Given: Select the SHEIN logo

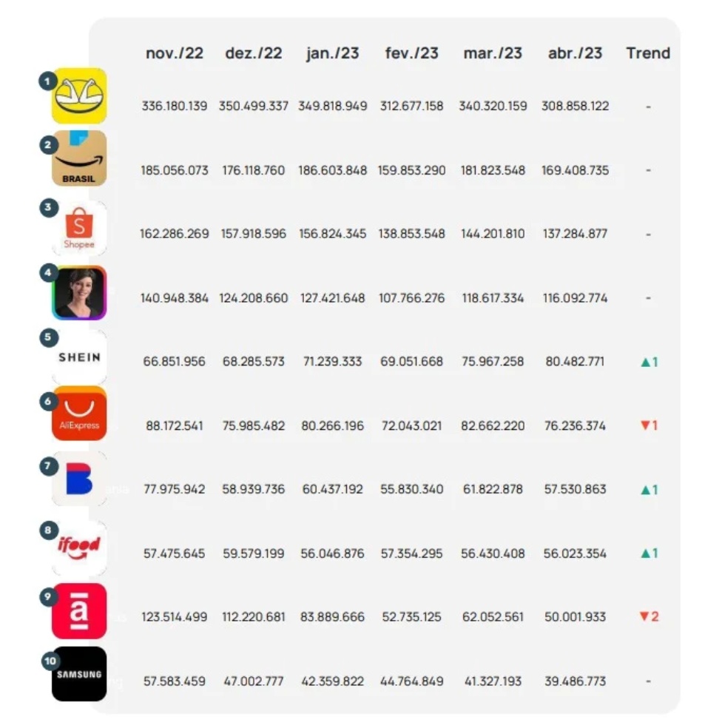Looking at the screenshot, I should pos(79,357).
